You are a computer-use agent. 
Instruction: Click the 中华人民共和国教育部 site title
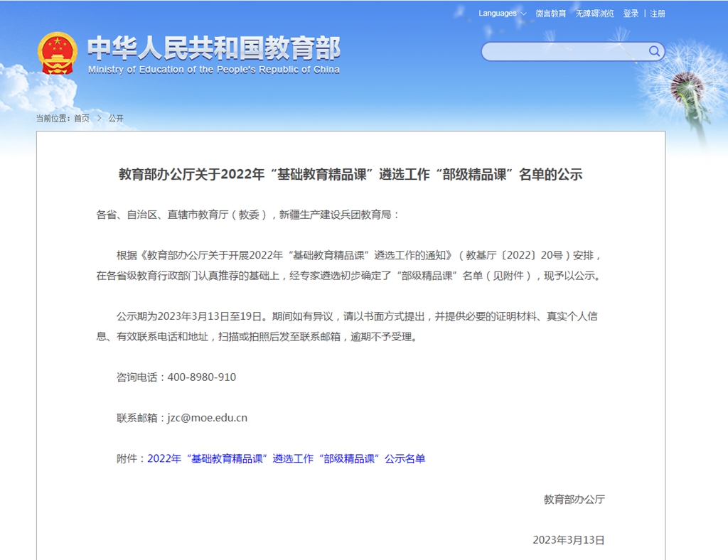click(214, 48)
